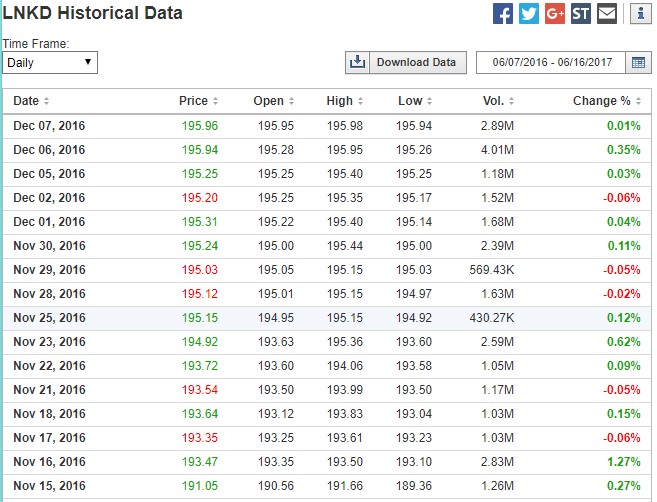Email this page using the envelope icon

click(x=607, y=14)
